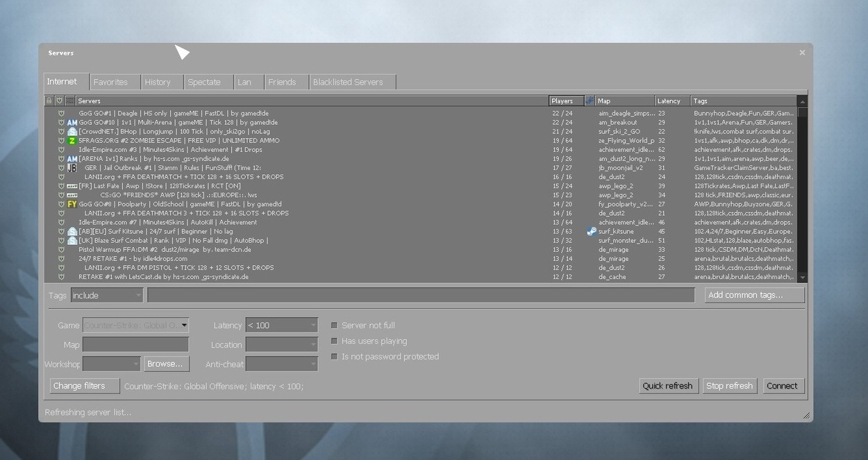Enable Is not password protected checkbox
This screenshot has width=868, height=460.
[334, 357]
